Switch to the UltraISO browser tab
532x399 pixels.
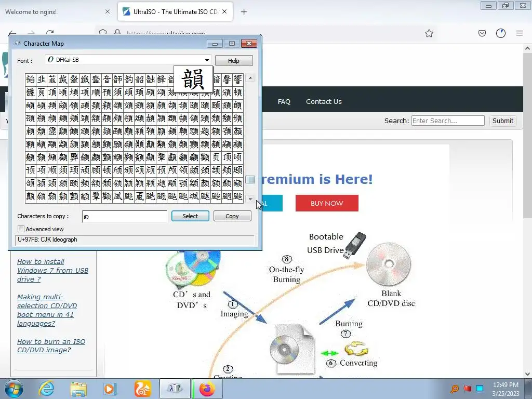(x=176, y=12)
